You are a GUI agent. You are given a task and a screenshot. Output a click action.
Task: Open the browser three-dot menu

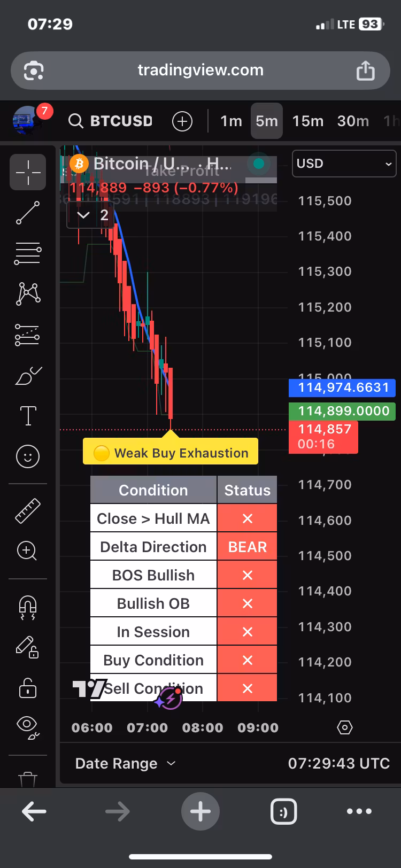point(359,811)
